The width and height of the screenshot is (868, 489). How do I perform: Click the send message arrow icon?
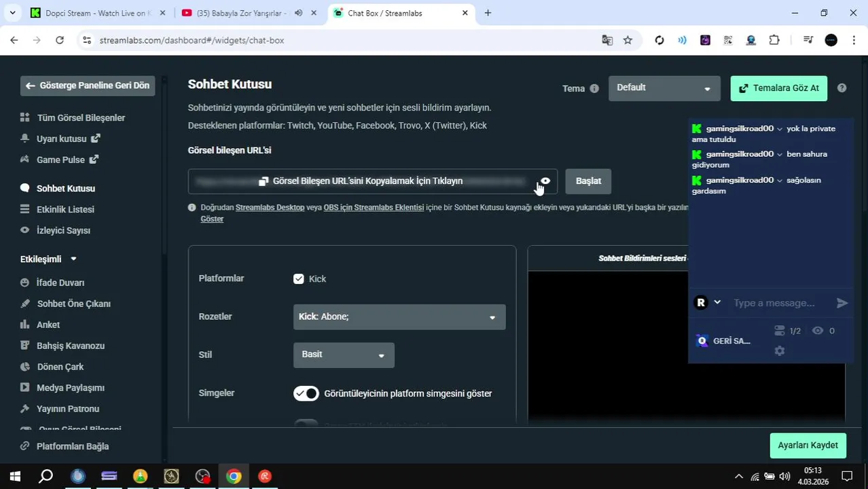click(842, 303)
